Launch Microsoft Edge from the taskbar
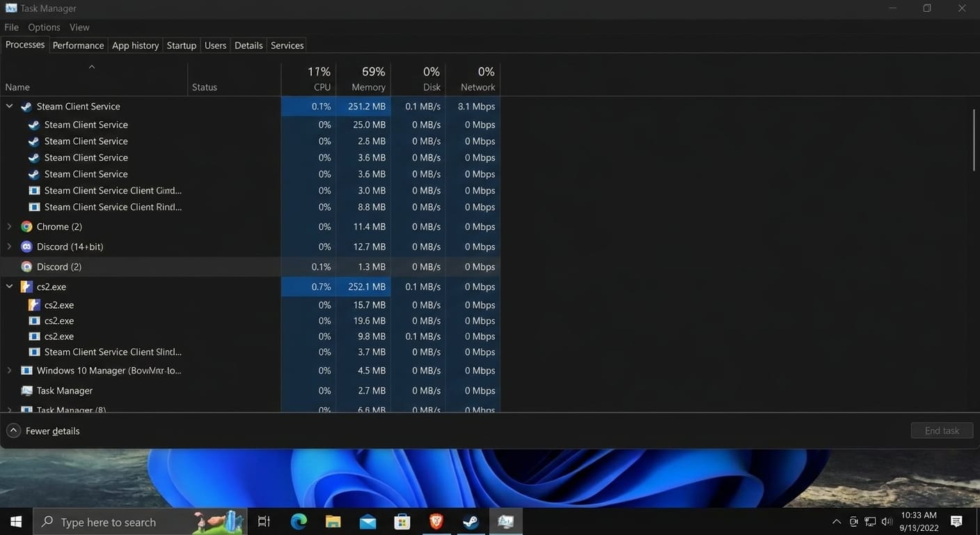Image resolution: width=980 pixels, height=535 pixels. tap(299, 522)
